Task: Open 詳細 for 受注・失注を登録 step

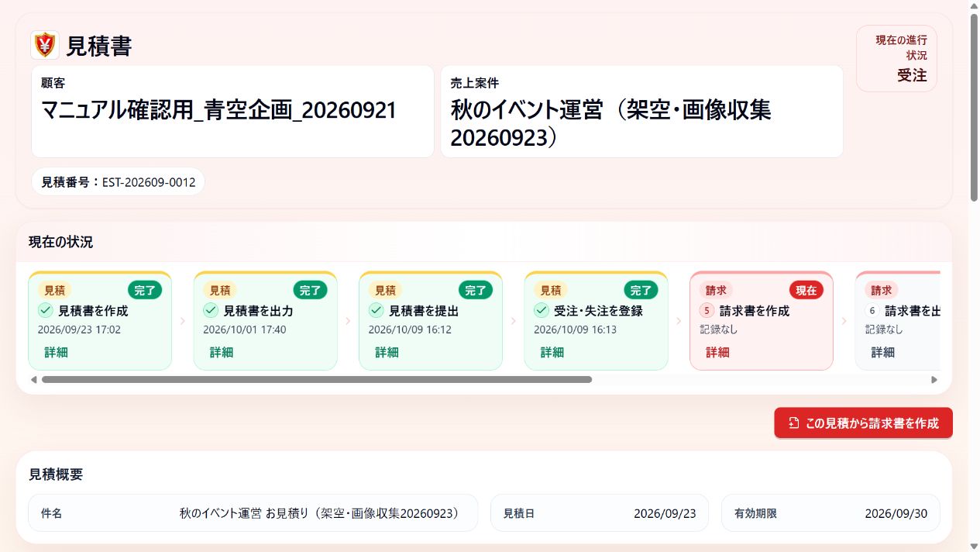Action: tap(552, 352)
